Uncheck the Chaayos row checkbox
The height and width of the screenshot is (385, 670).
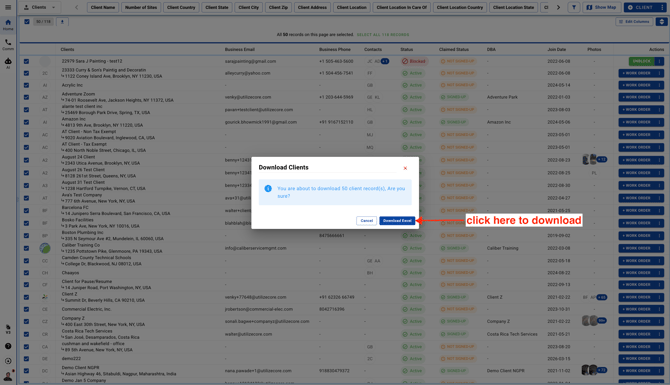(x=26, y=273)
